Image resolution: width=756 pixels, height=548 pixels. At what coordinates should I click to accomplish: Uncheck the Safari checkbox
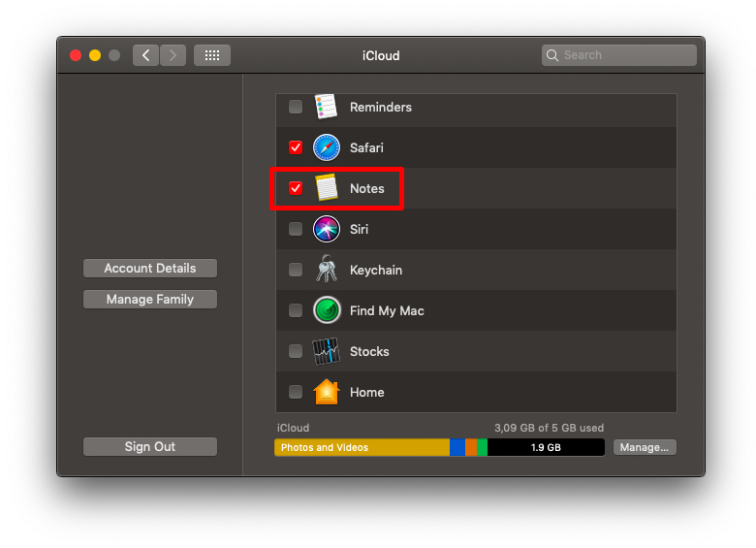coord(296,147)
